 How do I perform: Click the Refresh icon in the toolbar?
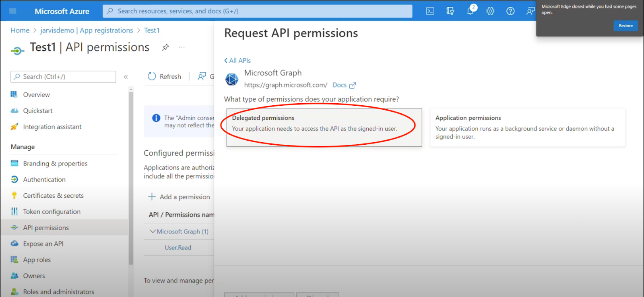(x=152, y=76)
